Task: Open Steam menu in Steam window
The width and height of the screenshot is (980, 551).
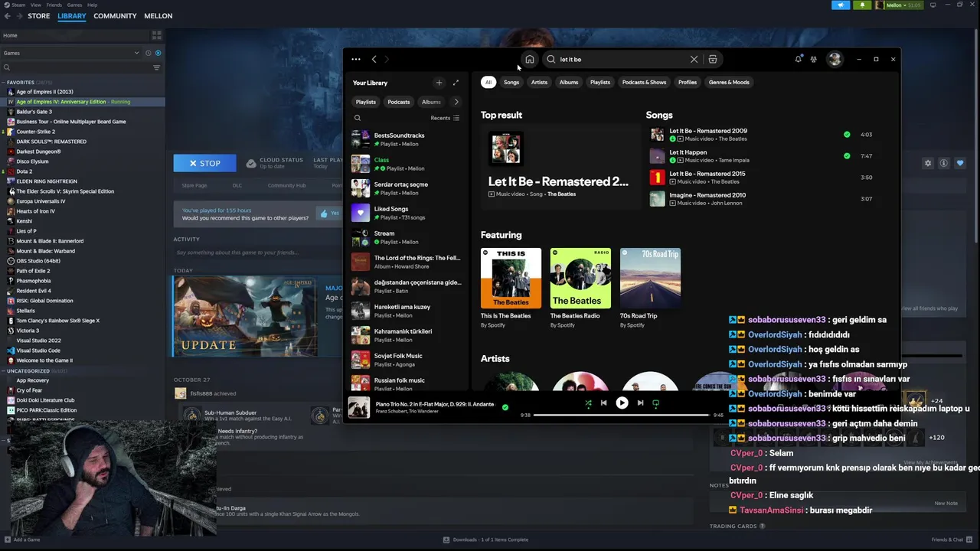Action: tap(17, 5)
